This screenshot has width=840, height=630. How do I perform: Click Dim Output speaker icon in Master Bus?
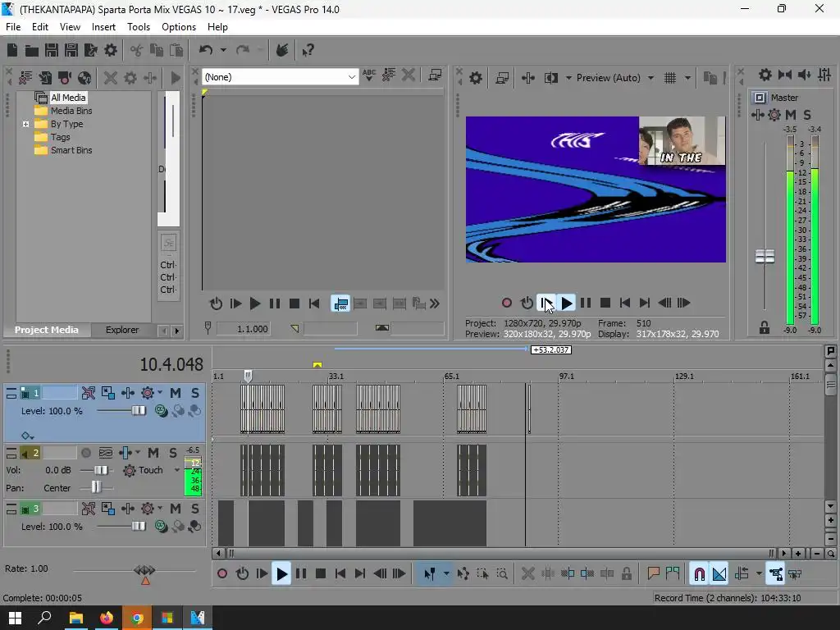point(805,75)
